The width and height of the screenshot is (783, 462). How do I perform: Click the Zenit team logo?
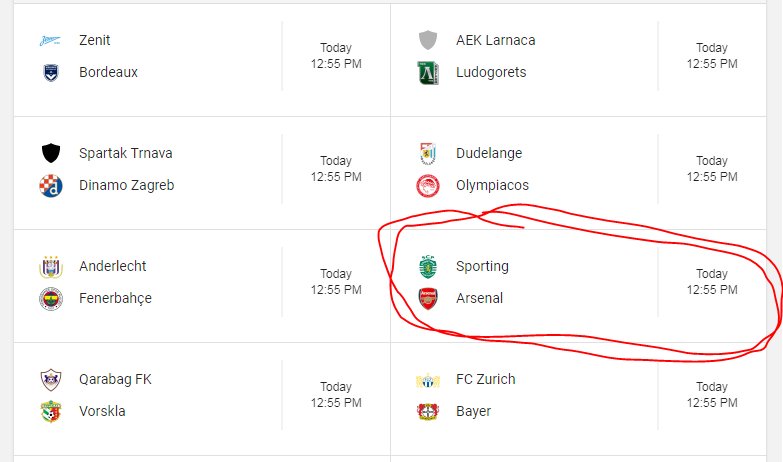pos(50,40)
